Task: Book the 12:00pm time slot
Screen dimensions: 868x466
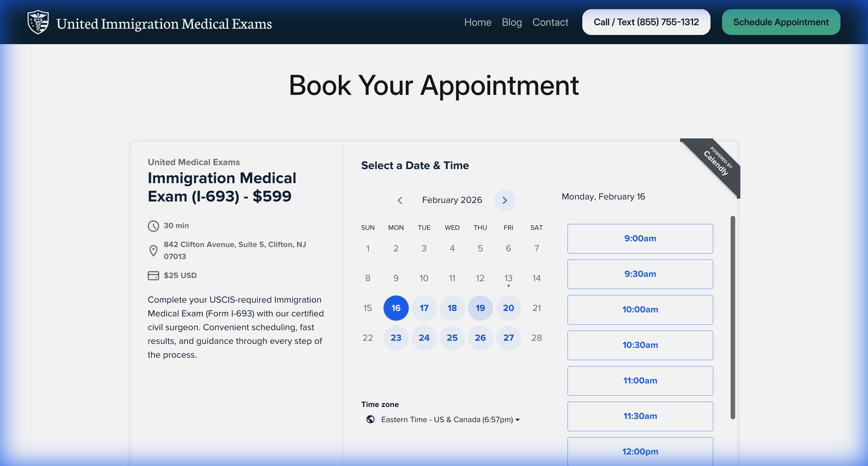Action: click(x=640, y=451)
